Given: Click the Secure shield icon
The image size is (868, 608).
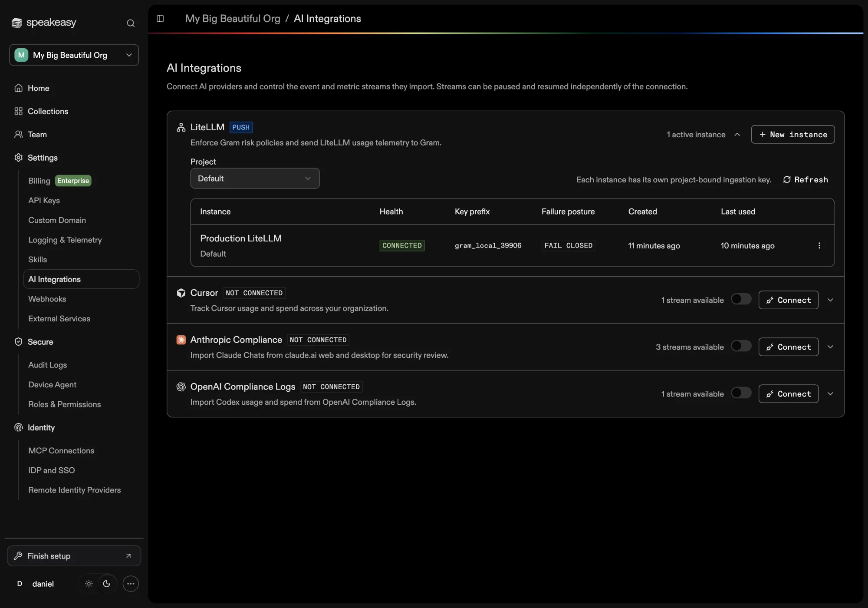Looking at the screenshot, I should tap(18, 342).
